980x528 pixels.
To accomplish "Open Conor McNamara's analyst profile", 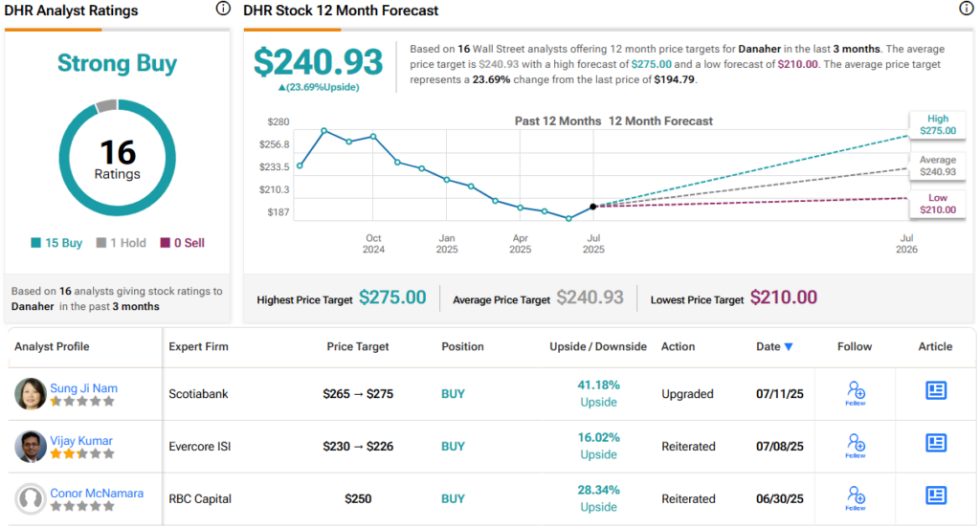I will click(97, 494).
